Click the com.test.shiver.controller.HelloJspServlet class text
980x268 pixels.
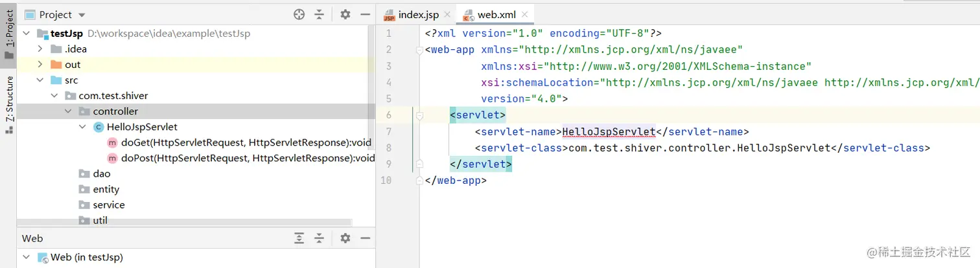(x=699, y=148)
